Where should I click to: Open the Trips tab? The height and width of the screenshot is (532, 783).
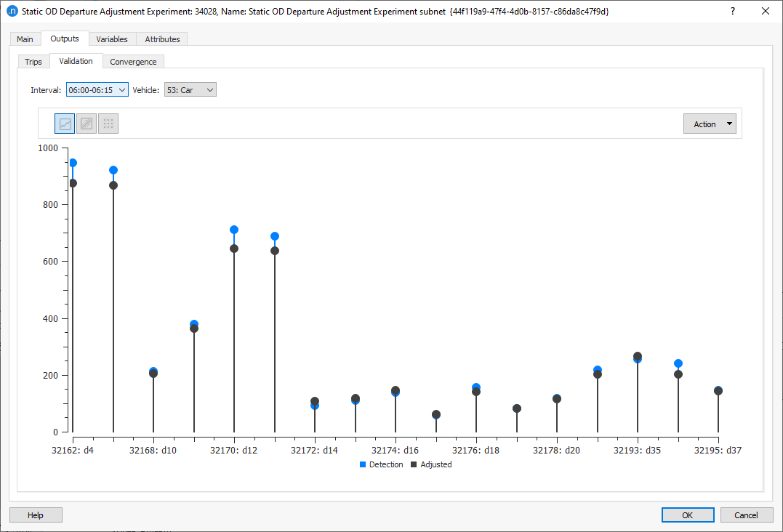[x=33, y=61]
